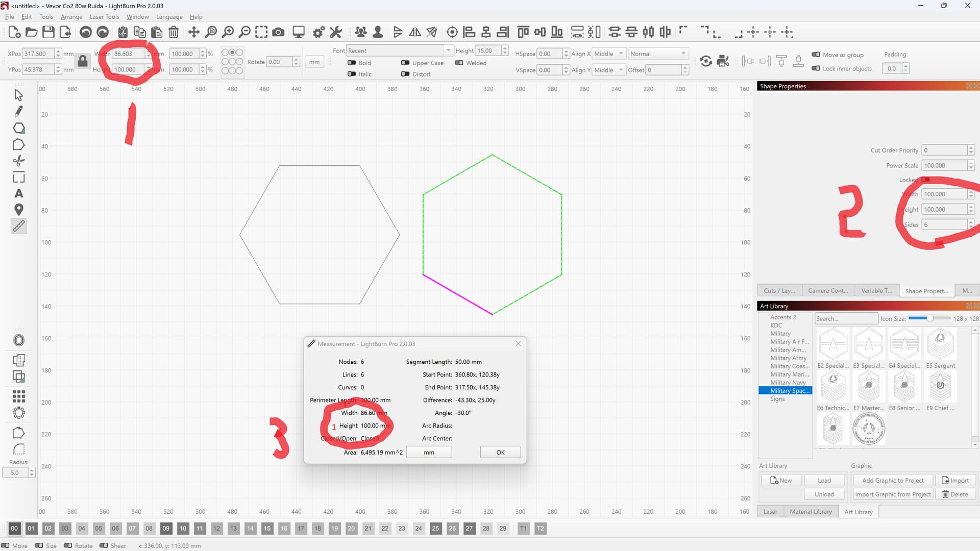This screenshot has height=551, width=980.
Task: Select the Offset Shapes tool
Action: (x=19, y=340)
